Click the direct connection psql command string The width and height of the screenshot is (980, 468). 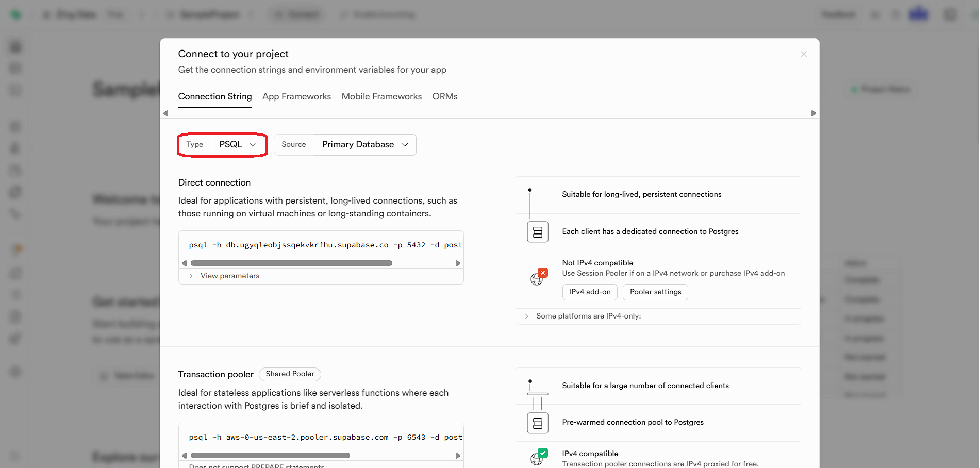[325, 245]
